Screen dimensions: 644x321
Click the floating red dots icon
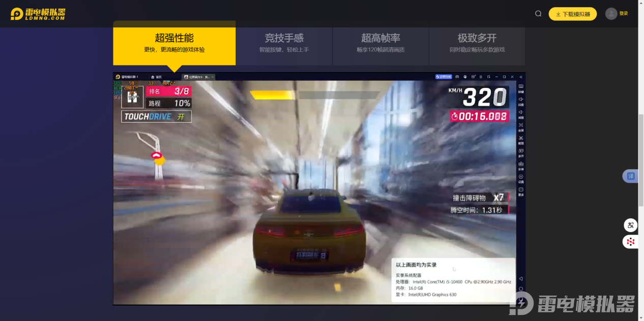coord(631,242)
